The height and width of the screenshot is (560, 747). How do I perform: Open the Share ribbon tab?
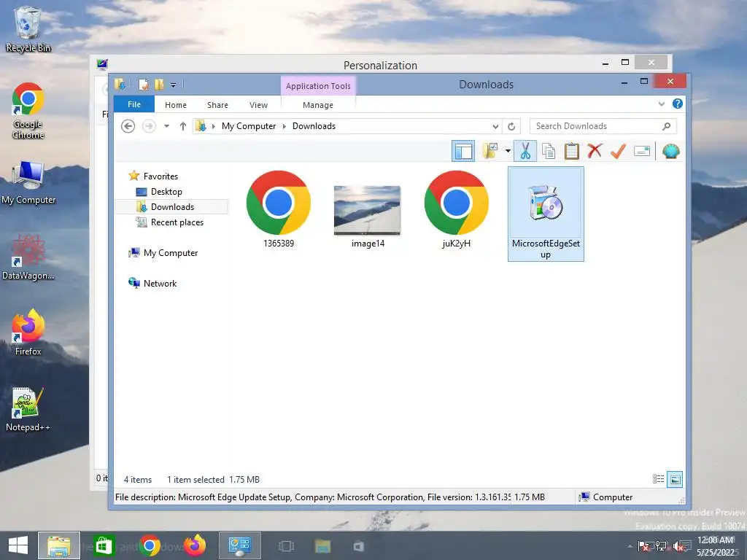217,105
